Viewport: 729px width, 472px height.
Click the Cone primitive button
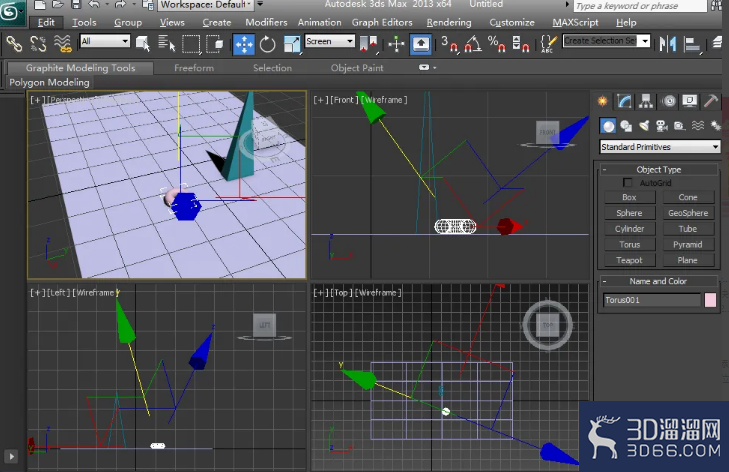click(x=688, y=197)
